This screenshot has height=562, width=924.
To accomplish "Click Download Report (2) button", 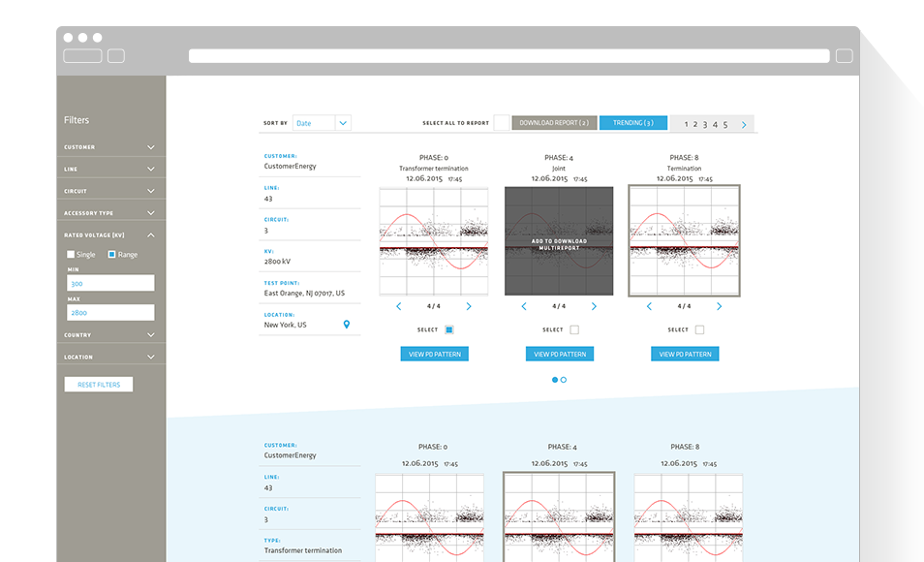I will [554, 123].
